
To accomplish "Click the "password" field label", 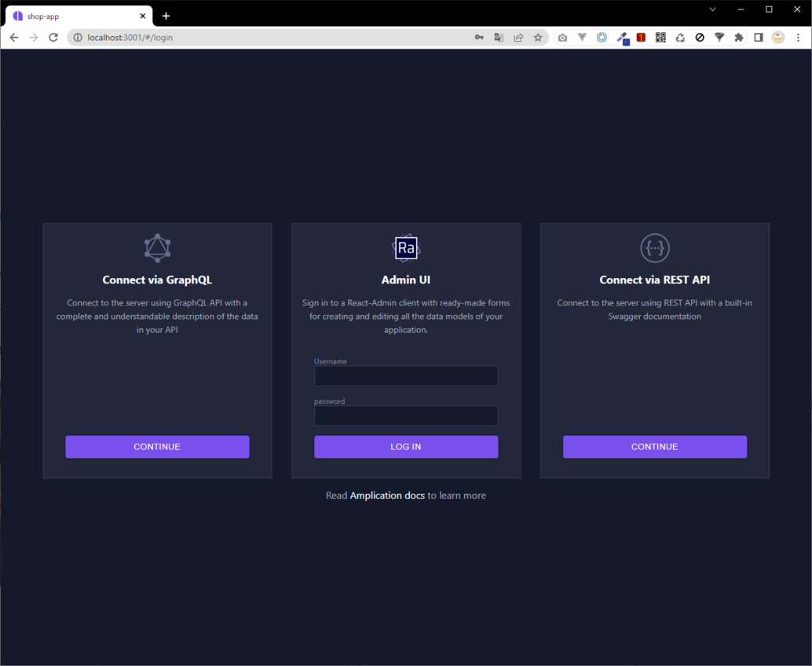I will click(x=329, y=401).
